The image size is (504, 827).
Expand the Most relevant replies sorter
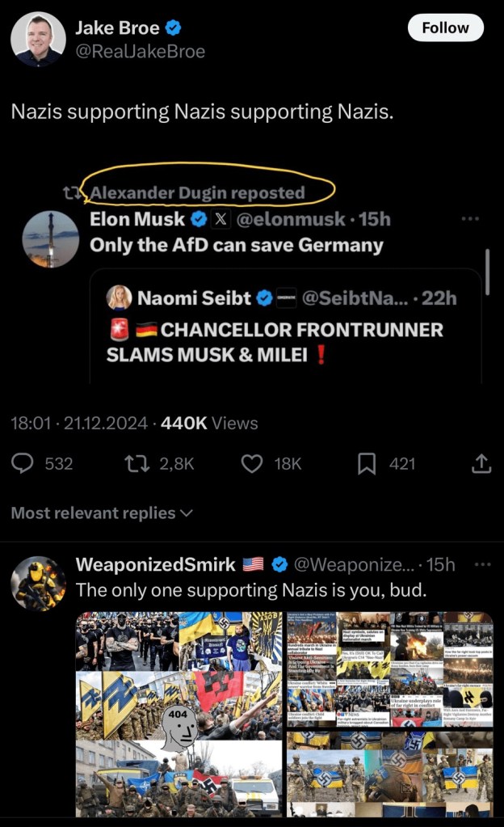pos(102,513)
